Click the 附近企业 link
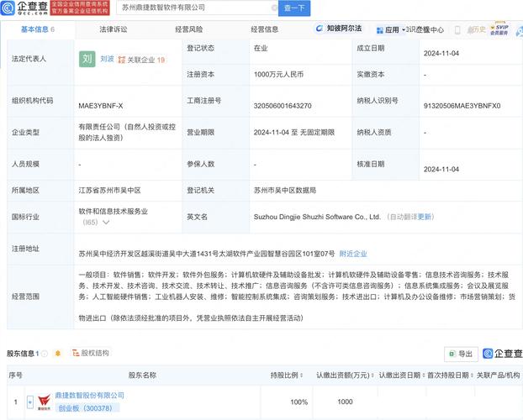Image resolution: width=523 pixels, height=420 pixels. 353,254
